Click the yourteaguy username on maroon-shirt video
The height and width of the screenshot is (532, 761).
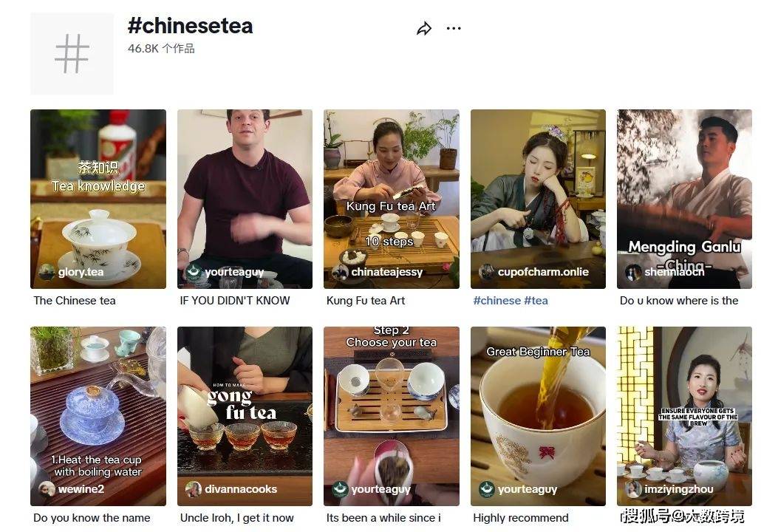(x=234, y=272)
